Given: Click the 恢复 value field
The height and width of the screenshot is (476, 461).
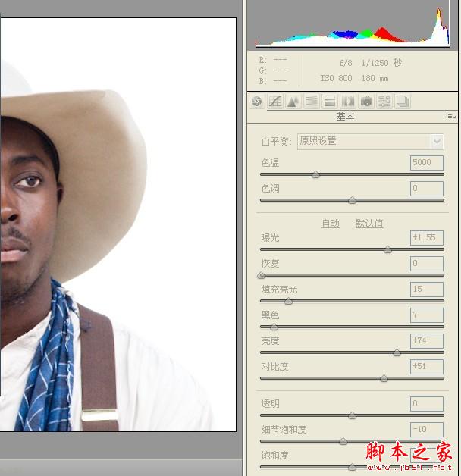Looking at the screenshot, I should tap(426, 264).
